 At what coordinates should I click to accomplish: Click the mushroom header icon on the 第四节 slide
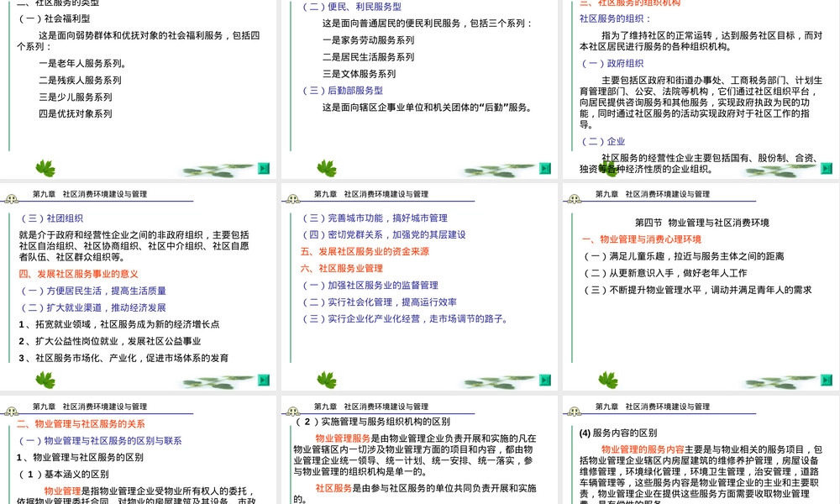coord(575,199)
